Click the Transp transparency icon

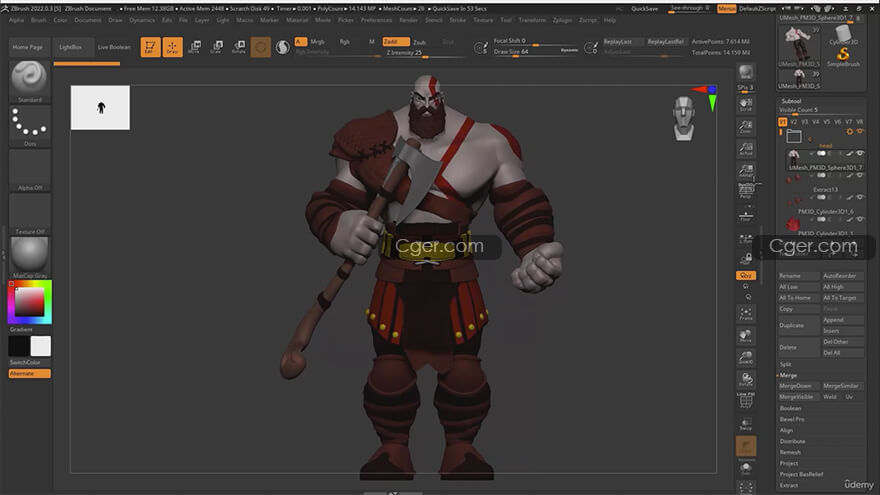pyautogui.click(x=745, y=424)
